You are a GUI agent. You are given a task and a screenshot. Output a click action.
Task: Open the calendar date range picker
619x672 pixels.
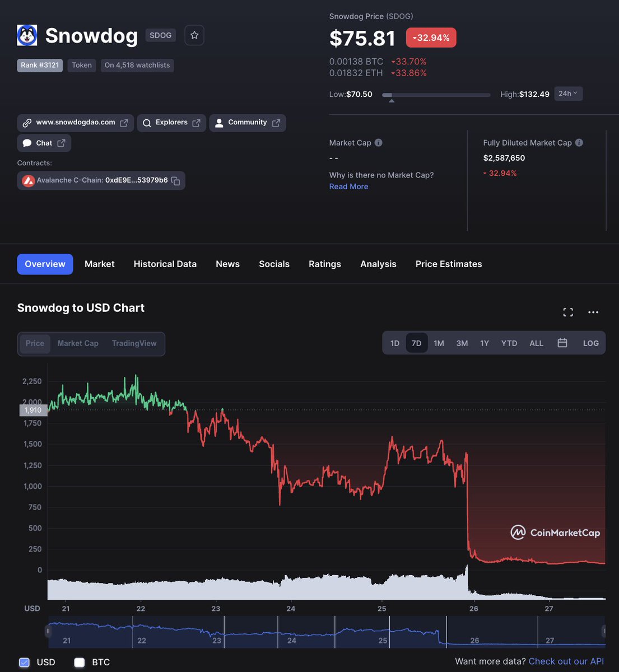tap(562, 343)
